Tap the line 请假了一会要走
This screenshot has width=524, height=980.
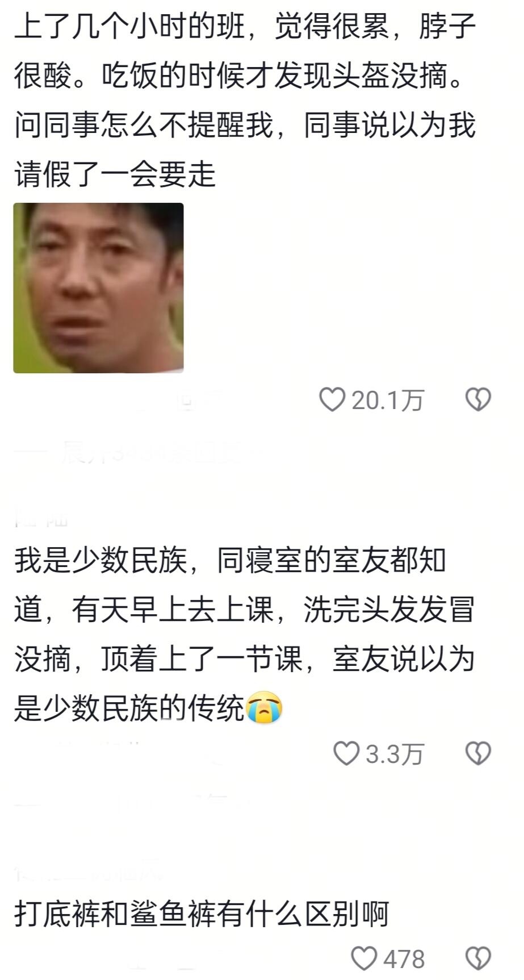[115, 173]
